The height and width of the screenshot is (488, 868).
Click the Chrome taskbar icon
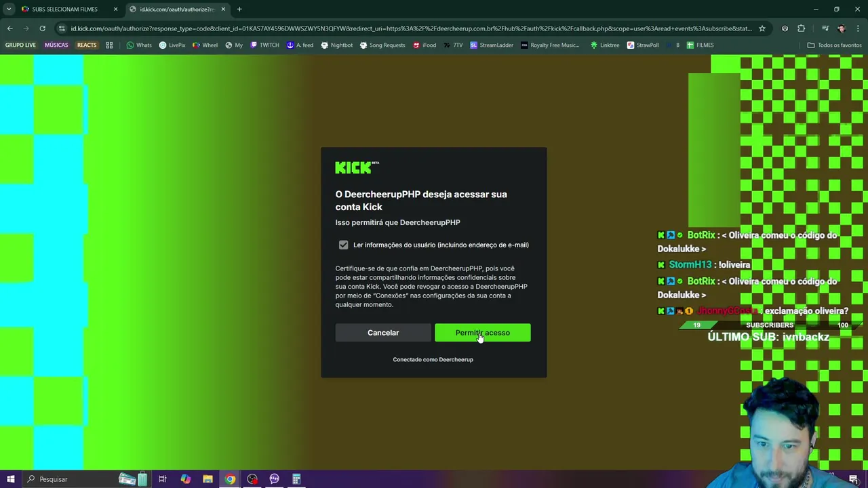230,479
